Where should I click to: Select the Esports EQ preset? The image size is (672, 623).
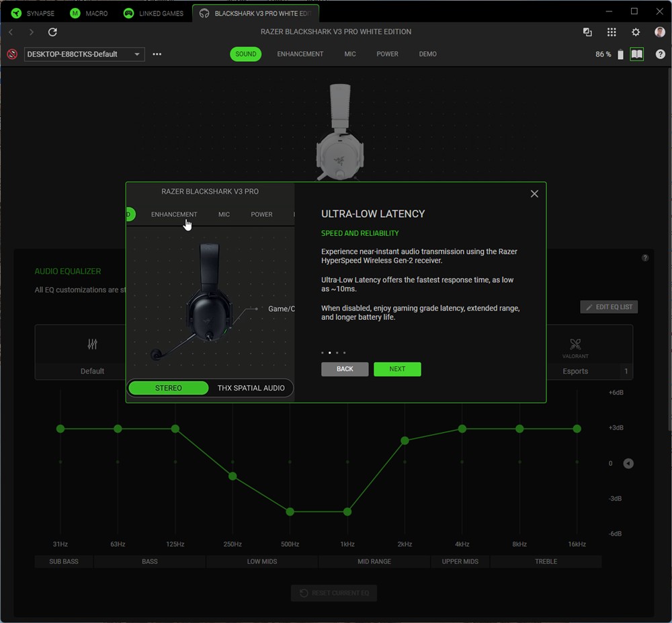575,371
